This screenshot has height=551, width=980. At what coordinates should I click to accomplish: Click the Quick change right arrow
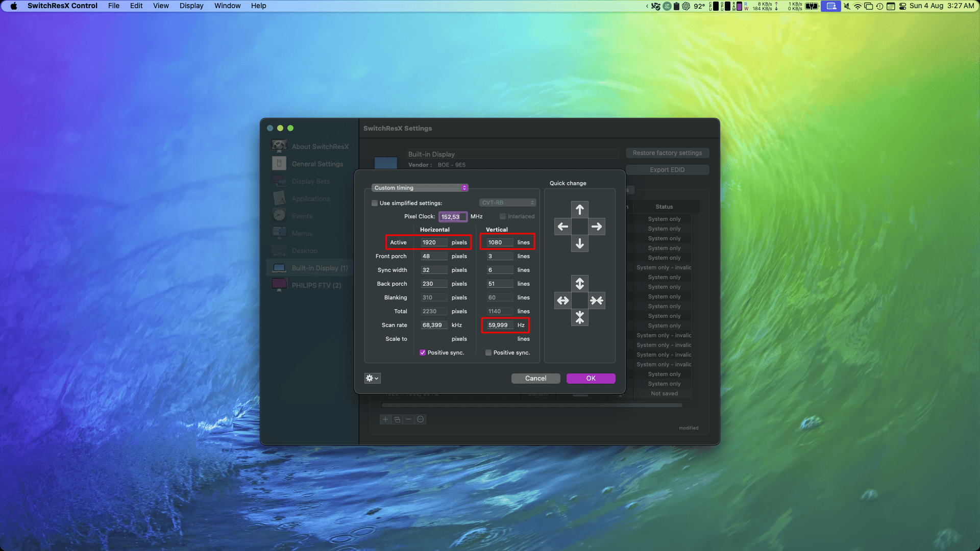[597, 227]
